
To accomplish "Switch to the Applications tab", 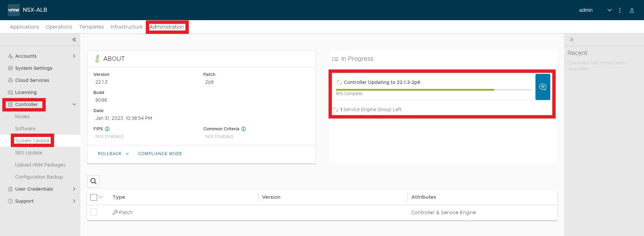I will pos(24,27).
